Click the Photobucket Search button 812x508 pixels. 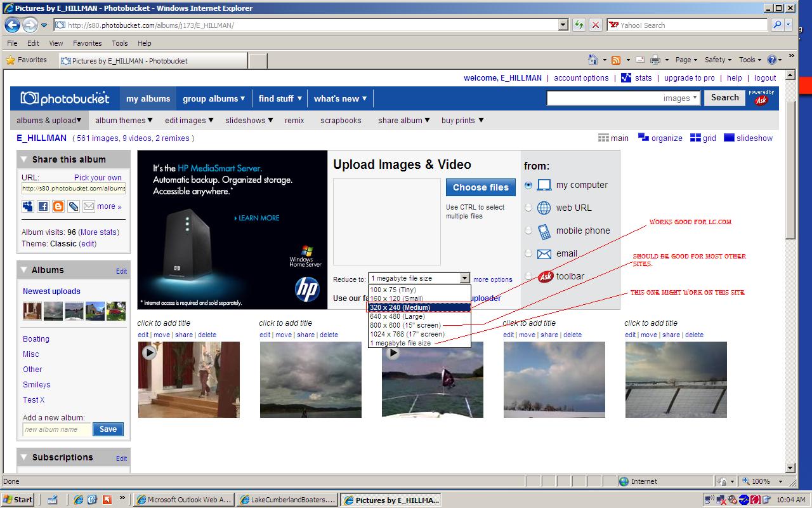tap(724, 98)
